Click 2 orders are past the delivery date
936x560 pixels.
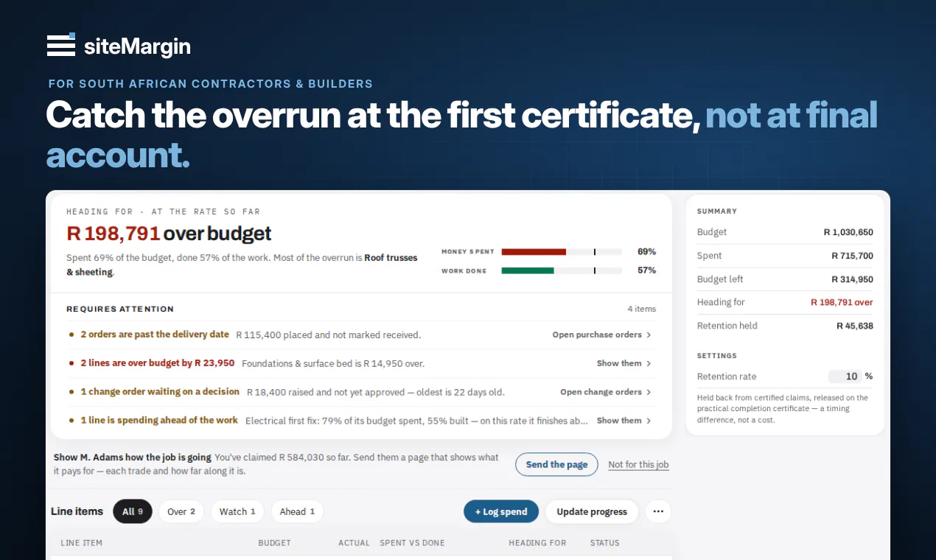(155, 335)
